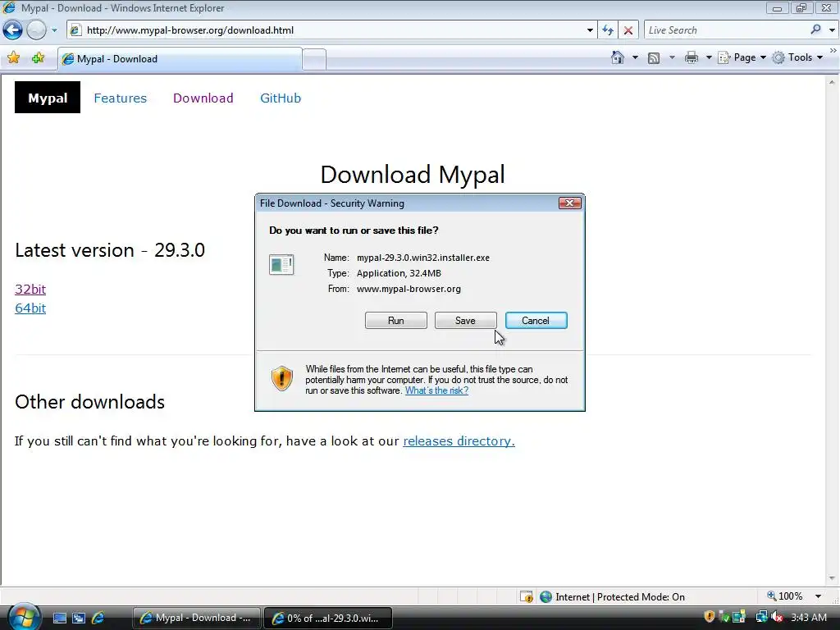Open the What's the risk? link
Image resolution: width=840 pixels, height=630 pixels.
tap(436, 390)
